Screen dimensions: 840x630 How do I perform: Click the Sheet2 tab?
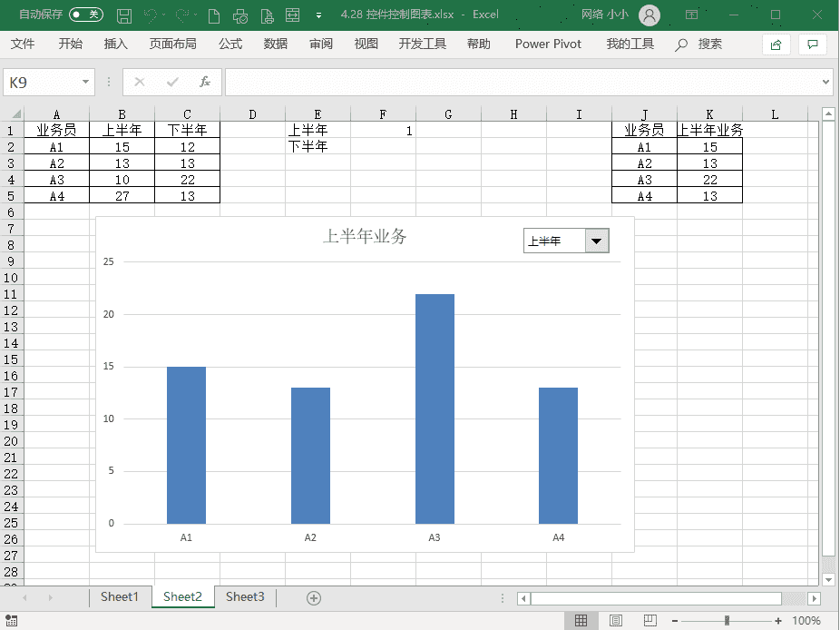(x=182, y=596)
